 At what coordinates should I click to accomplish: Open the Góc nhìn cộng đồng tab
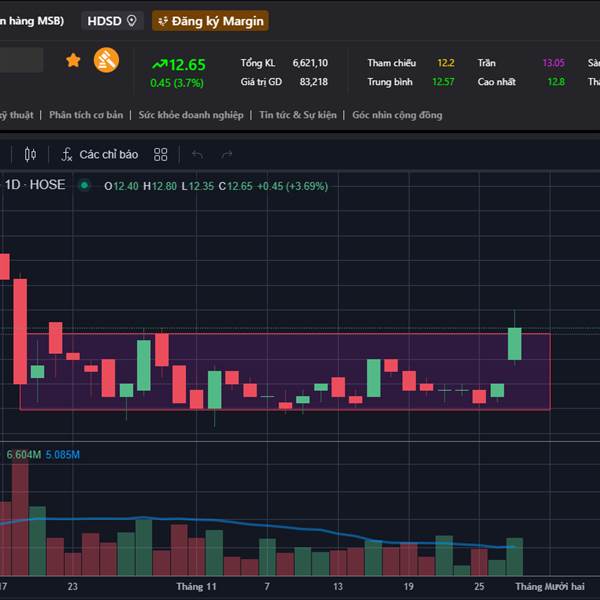point(397,115)
